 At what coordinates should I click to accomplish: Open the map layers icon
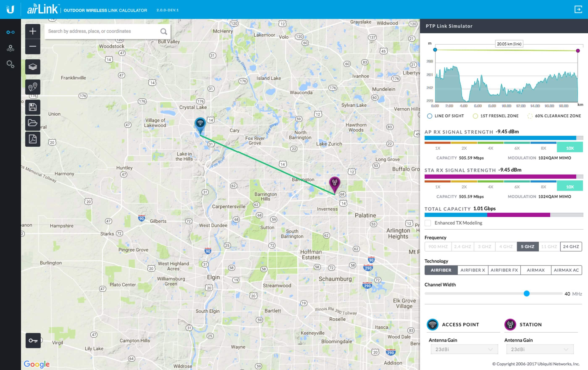[x=33, y=67]
